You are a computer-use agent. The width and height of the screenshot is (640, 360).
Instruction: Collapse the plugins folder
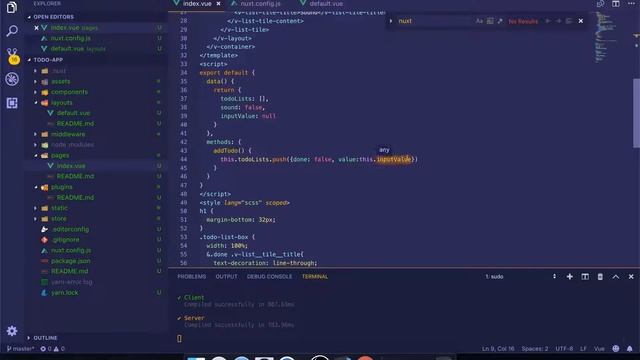[62, 187]
